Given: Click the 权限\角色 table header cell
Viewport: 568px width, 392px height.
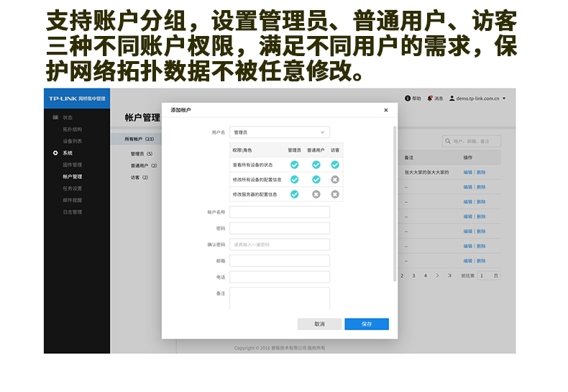Looking at the screenshot, I should pos(242,150).
